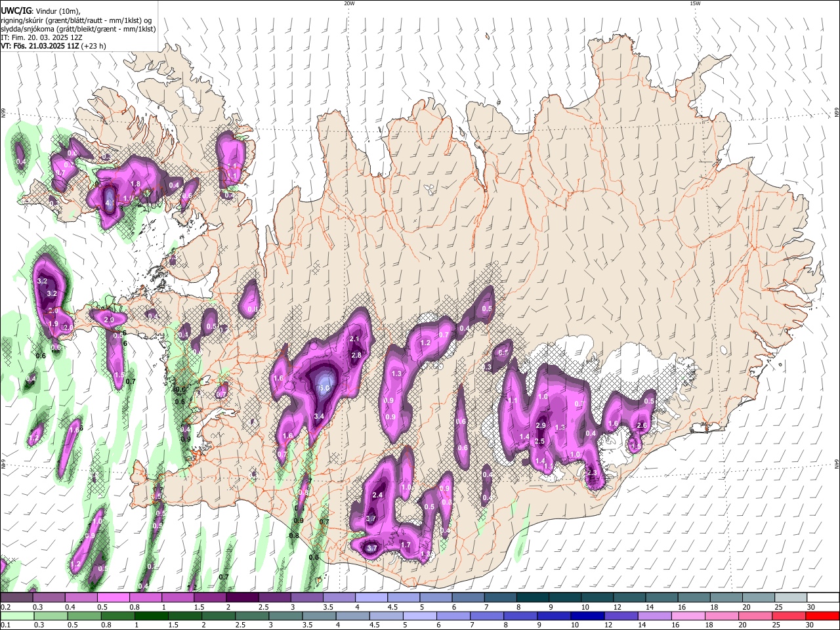
Task: Click the 'rigning/skúrir' description line
Action: 76,20
